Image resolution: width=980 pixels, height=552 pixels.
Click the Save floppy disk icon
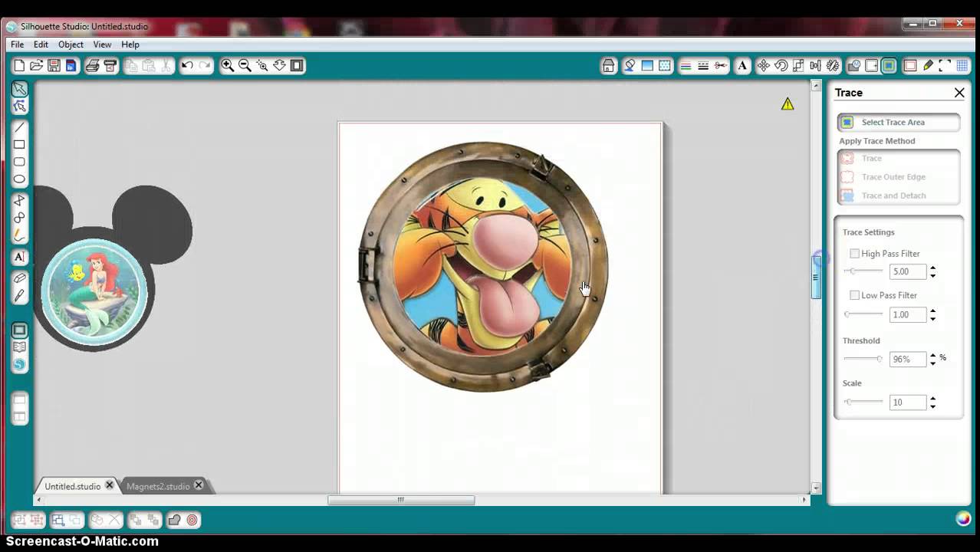(x=54, y=66)
